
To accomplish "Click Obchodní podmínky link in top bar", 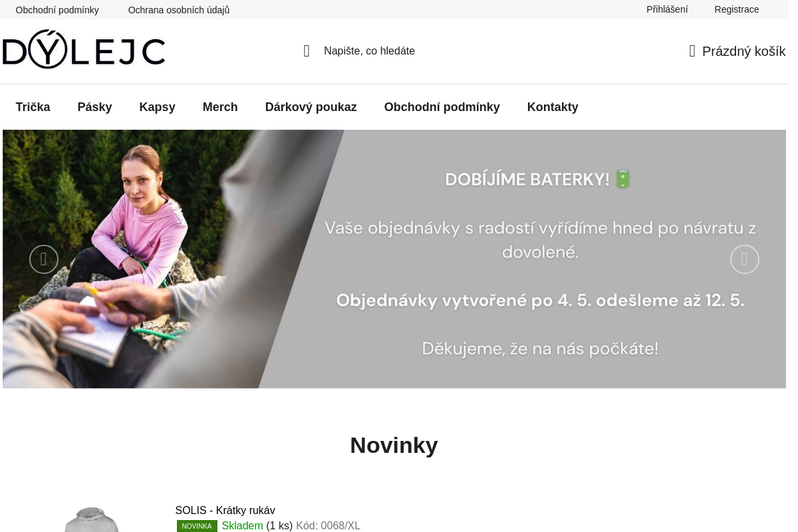I will click(57, 10).
